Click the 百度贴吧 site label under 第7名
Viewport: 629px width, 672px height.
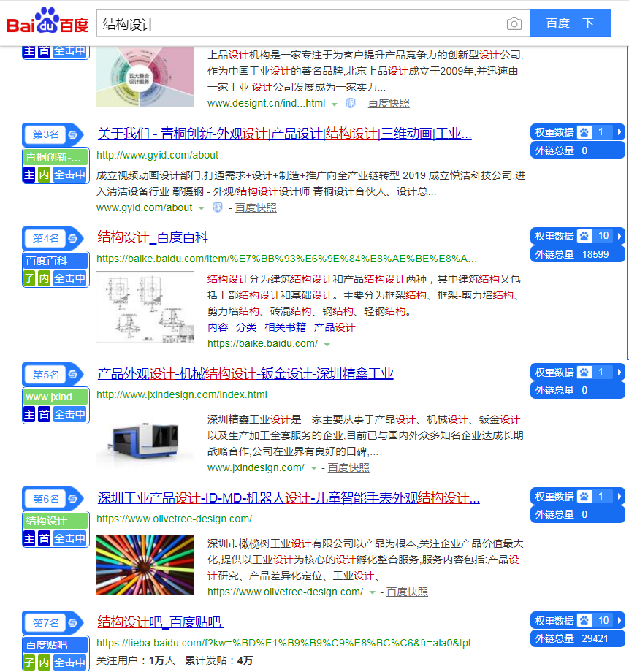tap(56, 645)
